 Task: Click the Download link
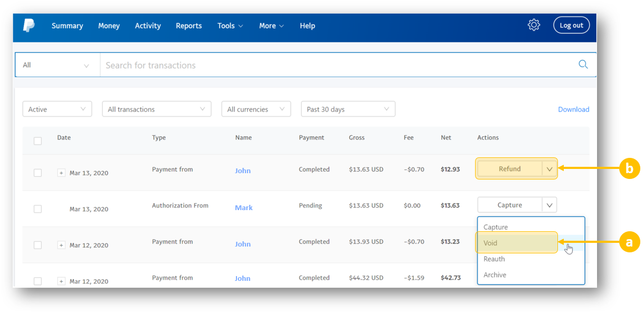[573, 109]
